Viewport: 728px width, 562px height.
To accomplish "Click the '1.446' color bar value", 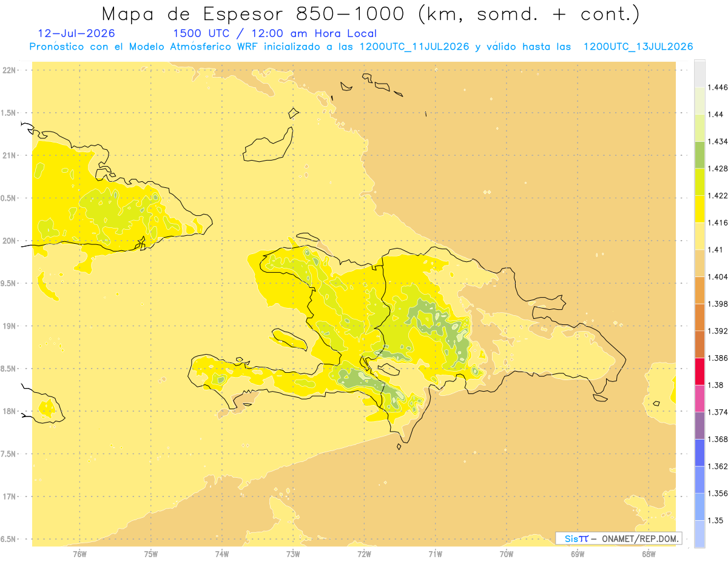I will [x=718, y=87].
